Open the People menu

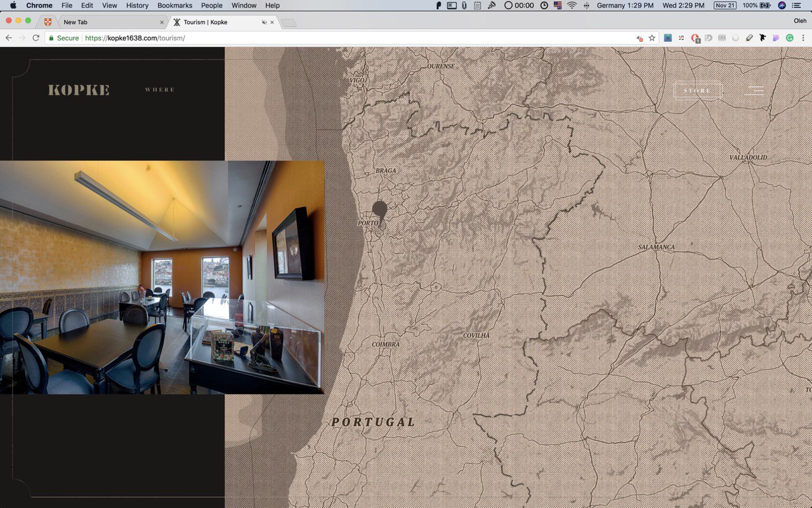(212, 5)
